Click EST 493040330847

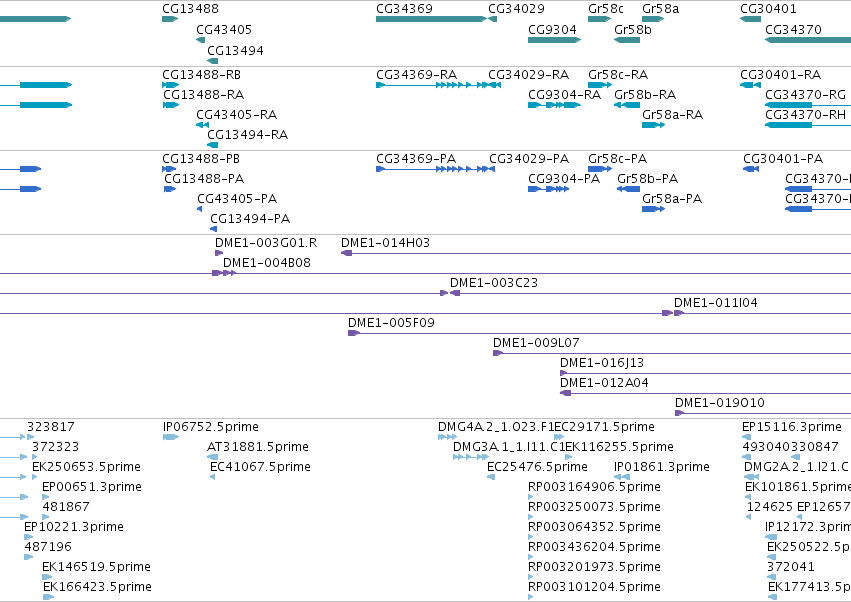point(790,447)
